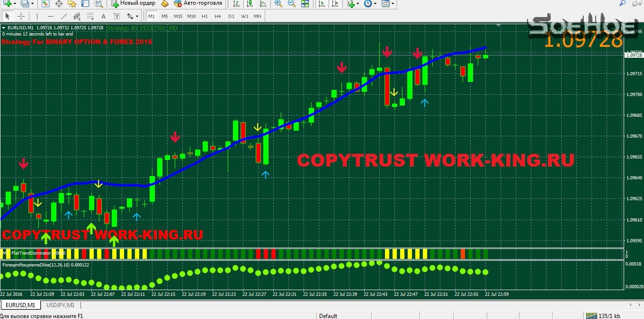Click the Новый ордер button
The height and width of the screenshot is (319, 644).
tap(133, 4)
